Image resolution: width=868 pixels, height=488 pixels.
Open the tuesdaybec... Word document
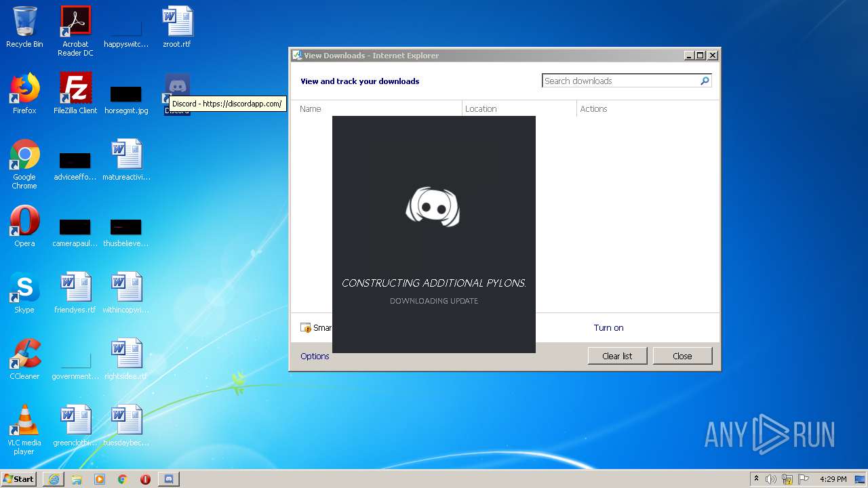[126, 426]
